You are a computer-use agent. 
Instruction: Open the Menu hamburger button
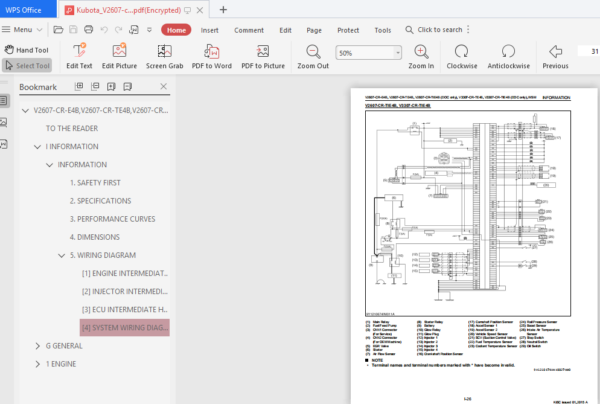coord(21,29)
